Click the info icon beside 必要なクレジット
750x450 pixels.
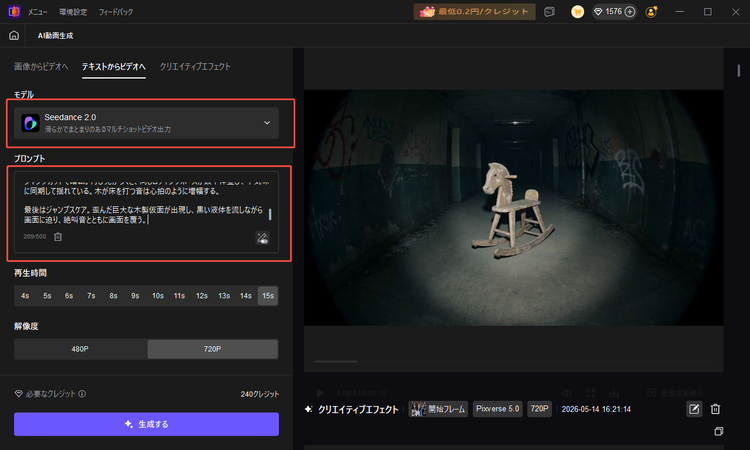coord(82,394)
